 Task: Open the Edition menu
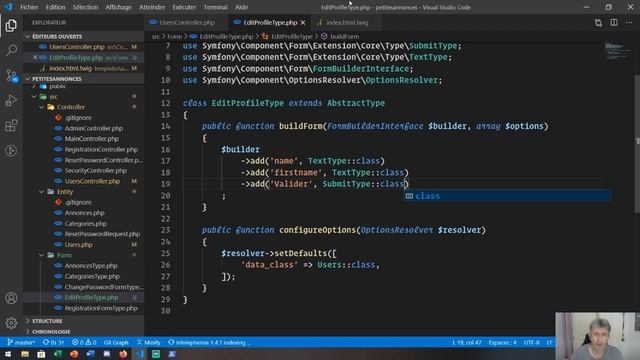56,7
